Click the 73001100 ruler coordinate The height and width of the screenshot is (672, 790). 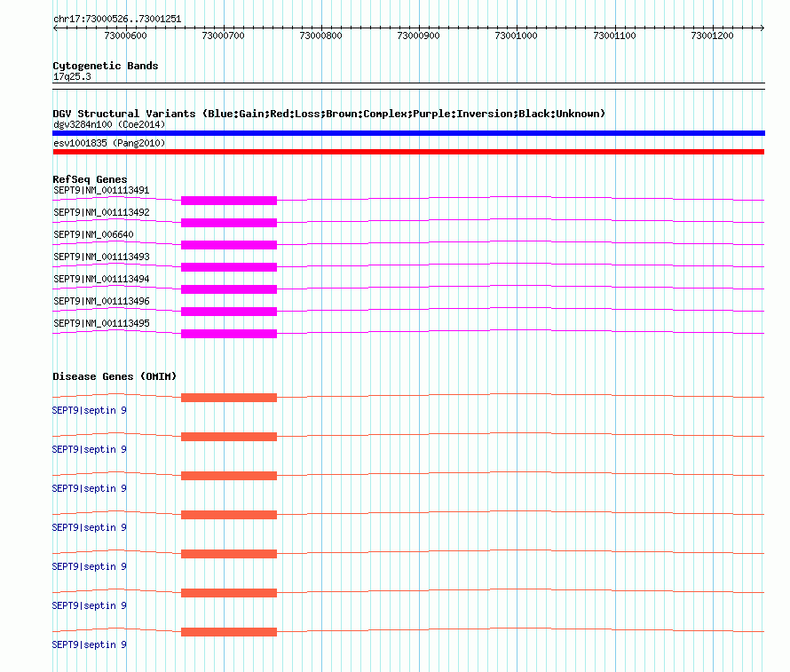coord(614,36)
